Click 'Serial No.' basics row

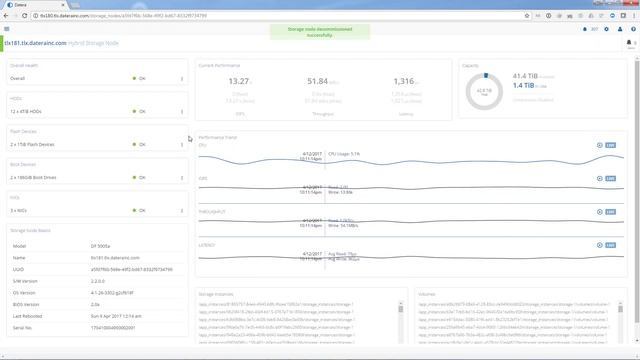pyautogui.click(x=98, y=328)
